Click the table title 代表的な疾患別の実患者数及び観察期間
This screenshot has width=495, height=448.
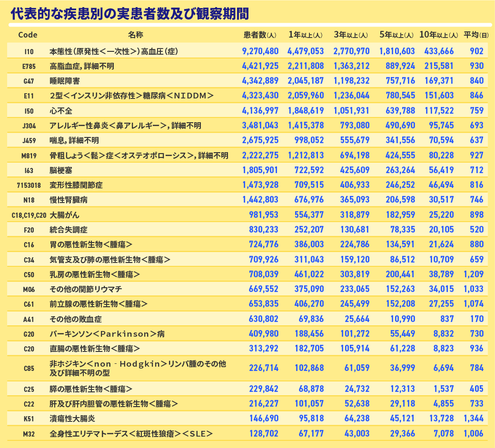(129, 13)
